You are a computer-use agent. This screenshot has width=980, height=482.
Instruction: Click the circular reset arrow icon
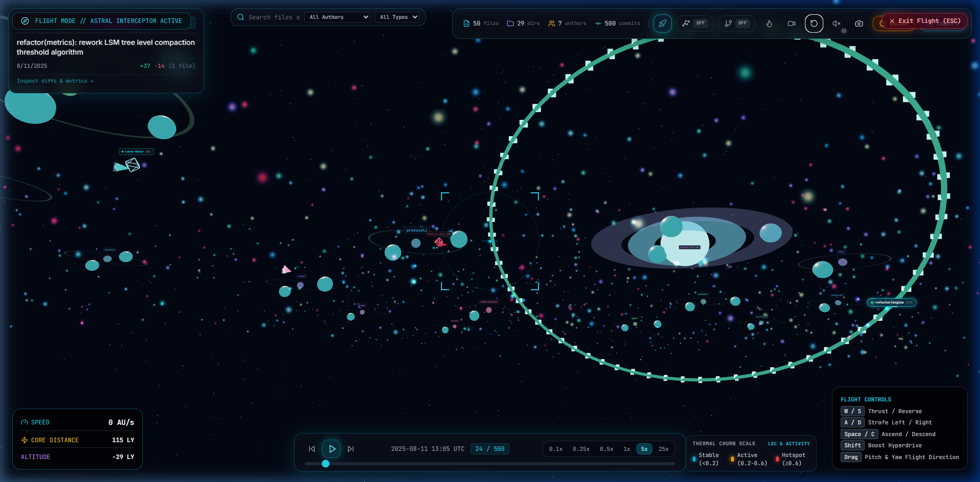click(814, 23)
